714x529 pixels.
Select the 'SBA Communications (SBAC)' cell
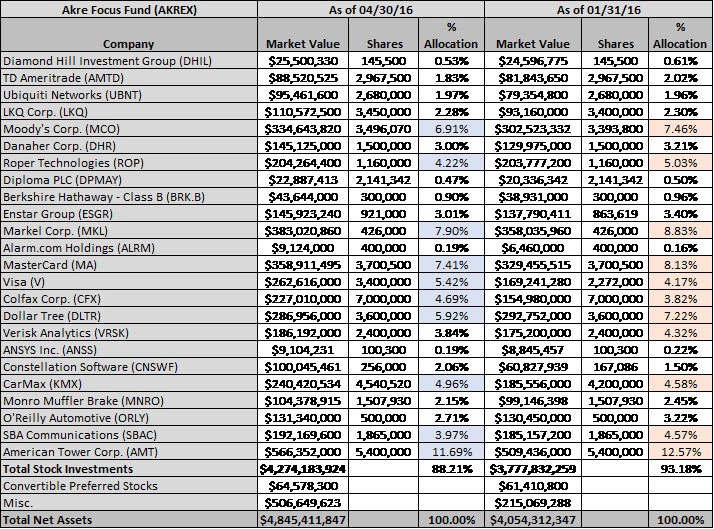[129, 435]
